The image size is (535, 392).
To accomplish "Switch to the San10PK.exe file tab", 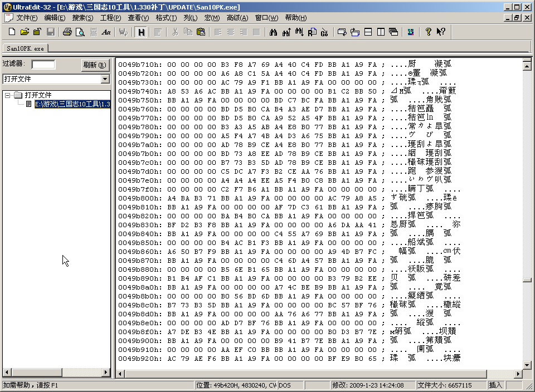I will (25, 48).
